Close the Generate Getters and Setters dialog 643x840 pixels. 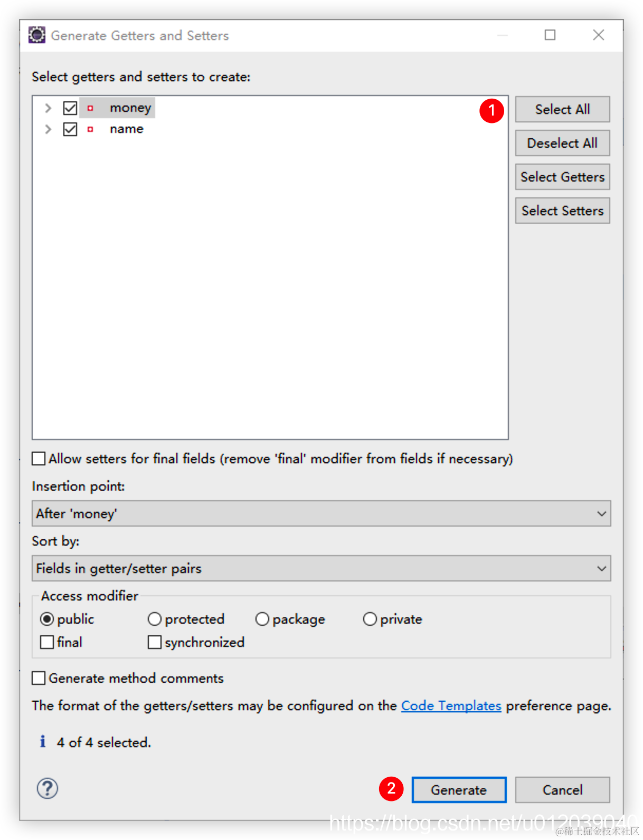point(598,35)
